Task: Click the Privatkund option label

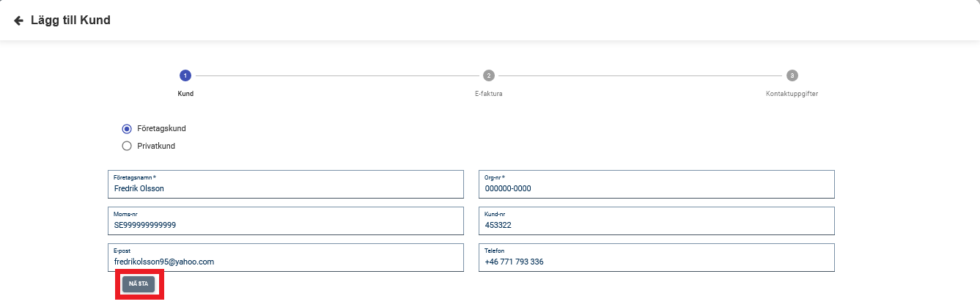Action: 156,146
